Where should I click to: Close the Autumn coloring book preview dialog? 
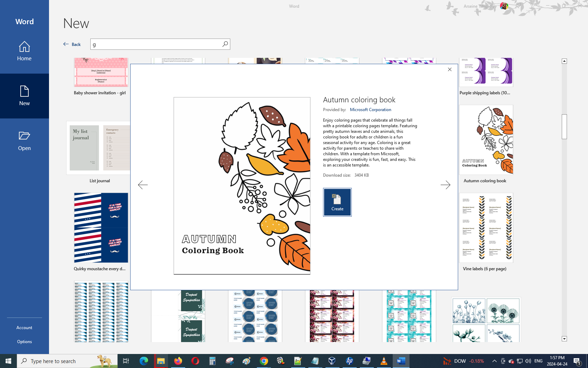tap(450, 69)
